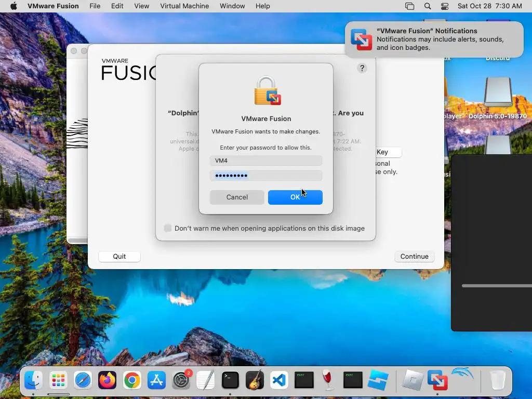Open System Settings with badge in Dock
This screenshot has width=532, height=399.
(181, 380)
